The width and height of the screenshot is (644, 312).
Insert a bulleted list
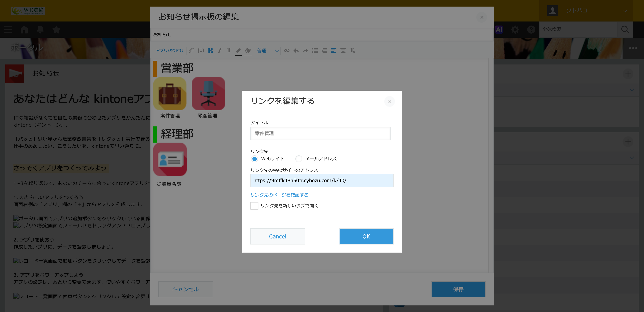coord(315,51)
